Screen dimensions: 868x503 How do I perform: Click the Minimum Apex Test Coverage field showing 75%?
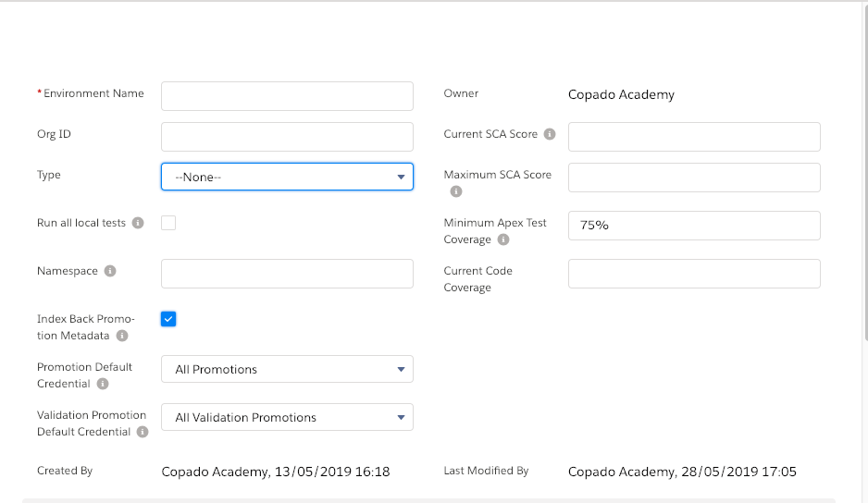pos(694,226)
